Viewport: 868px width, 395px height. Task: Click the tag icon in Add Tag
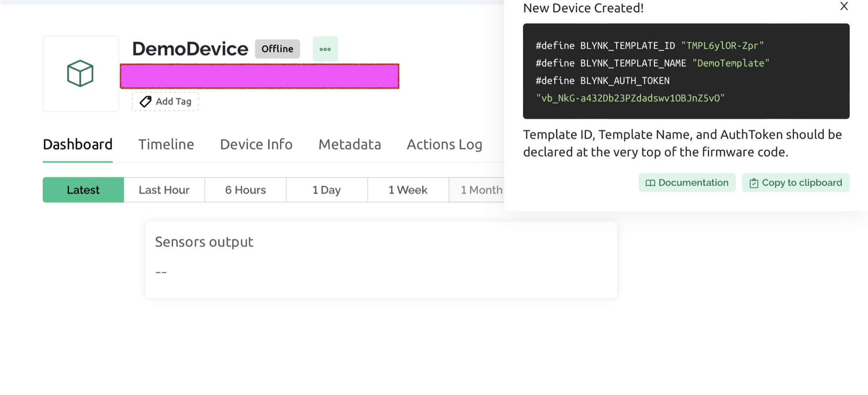pyautogui.click(x=146, y=102)
